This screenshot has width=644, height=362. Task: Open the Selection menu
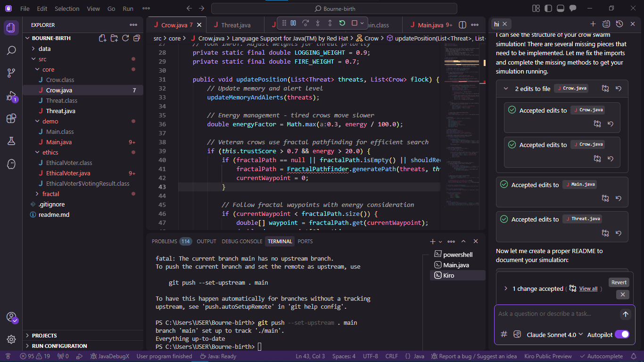pyautogui.click(x=67, y=8)
